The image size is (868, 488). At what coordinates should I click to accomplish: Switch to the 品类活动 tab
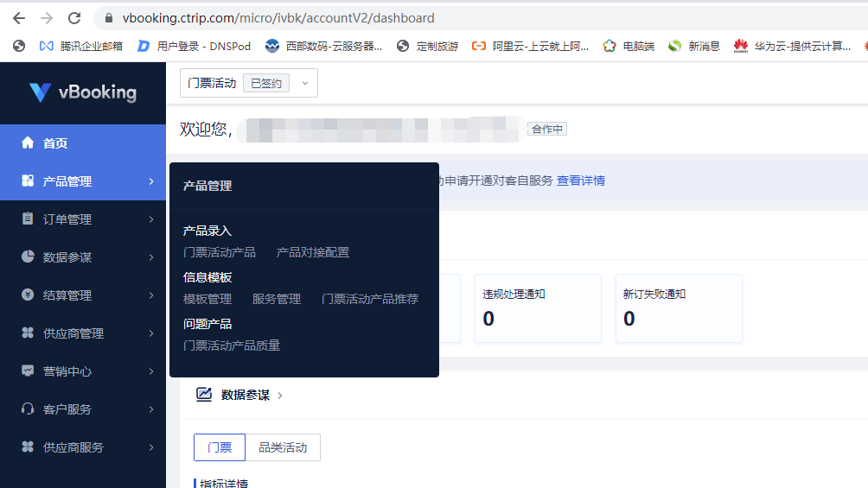(x=283, y=447)
